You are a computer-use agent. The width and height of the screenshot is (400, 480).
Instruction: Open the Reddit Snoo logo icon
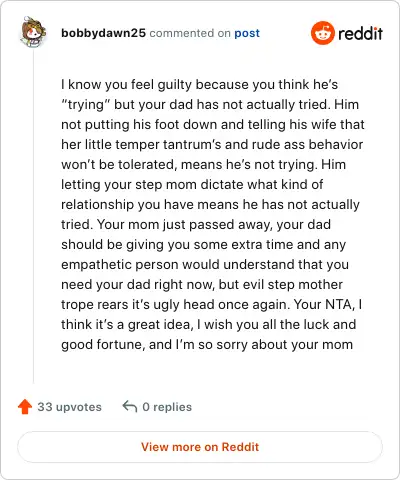(323, 33)
